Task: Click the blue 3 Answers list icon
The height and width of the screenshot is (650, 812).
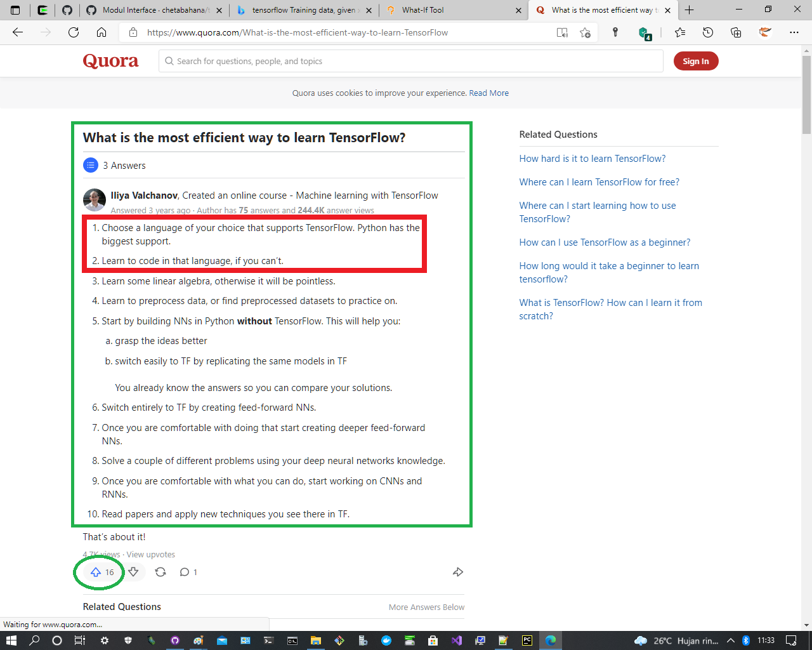Action: tap(91, 165)
